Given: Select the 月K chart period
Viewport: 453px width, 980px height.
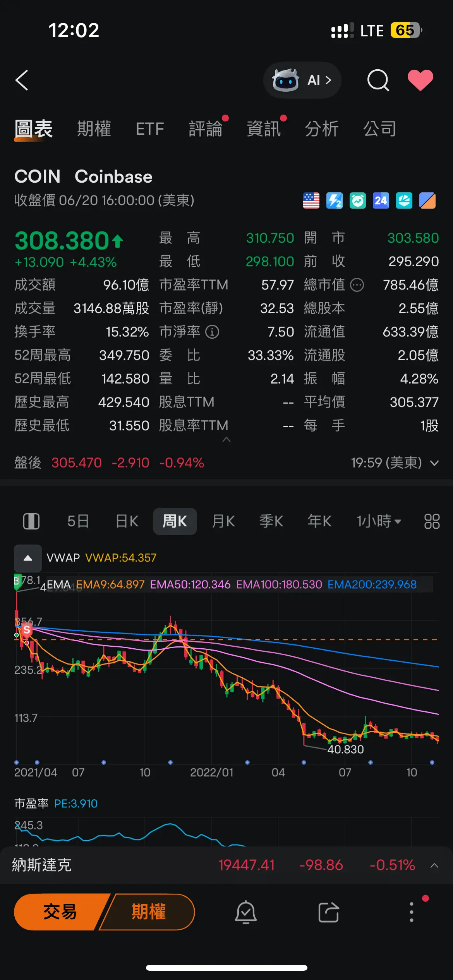Looking at the screenshot, I should click(223, 521).
